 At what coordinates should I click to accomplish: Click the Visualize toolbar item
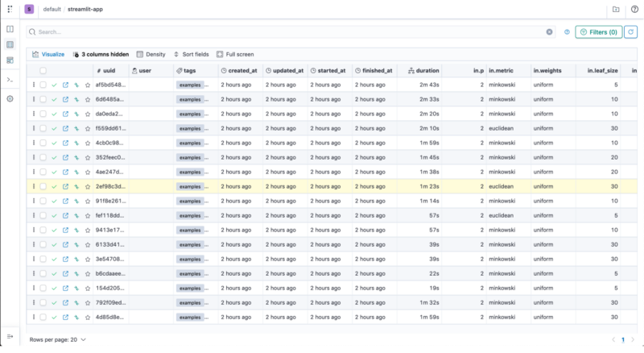[x=48, y=54]
